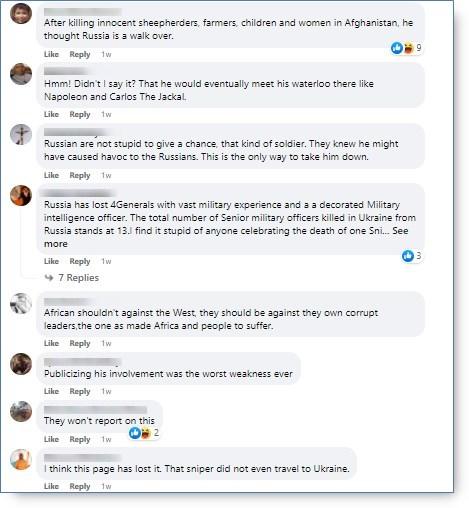
Task: Expand the 7 Replies thread
Action: (78, 278)
